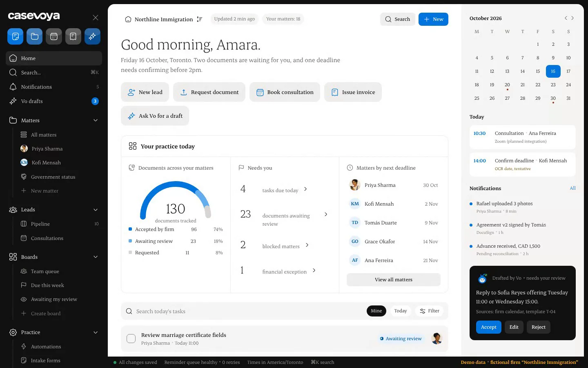Viewport: 588px width, 368px height.
Task: Select Government status in sidebar
Action: pyautogui.click(x=60, y=177)
